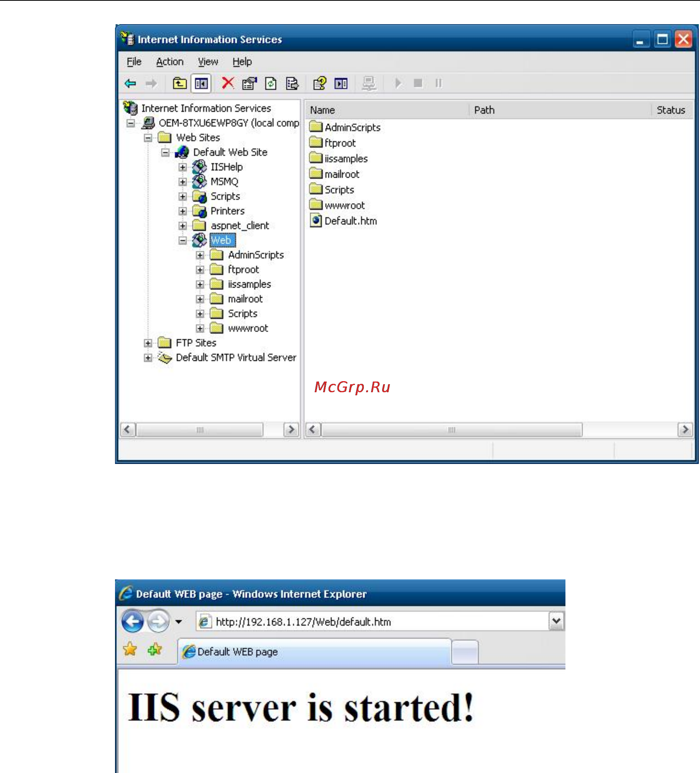Image resolution: width=700 pixels, height=773 pixels.
Task: Sort by the Path column header
Action: [560, 110]
